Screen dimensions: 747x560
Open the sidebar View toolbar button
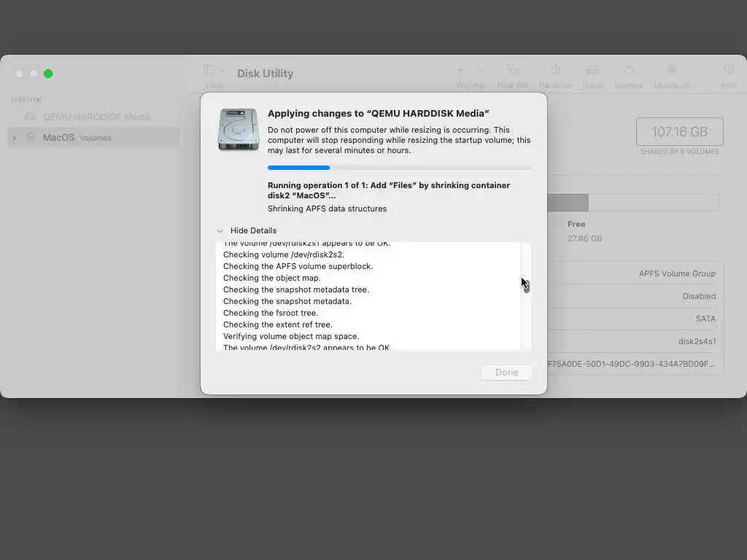[209, 70]
